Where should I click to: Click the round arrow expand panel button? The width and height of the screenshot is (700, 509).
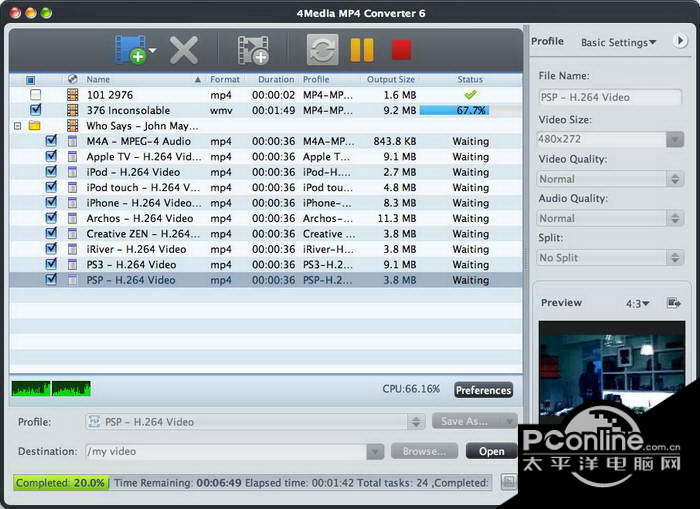click(x=680, y=41)
